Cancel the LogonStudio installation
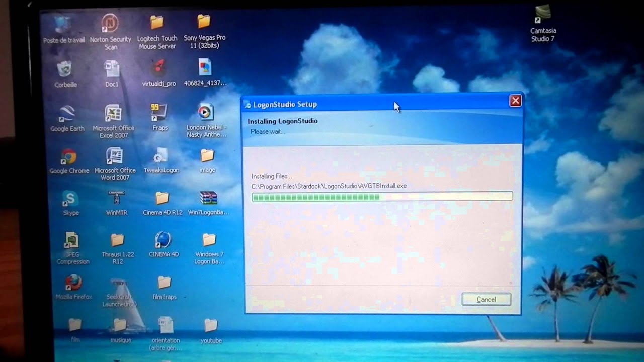Image resolution: width=644 pixels, height=362 pixels. pyautogui.click(x=487, y=299)
